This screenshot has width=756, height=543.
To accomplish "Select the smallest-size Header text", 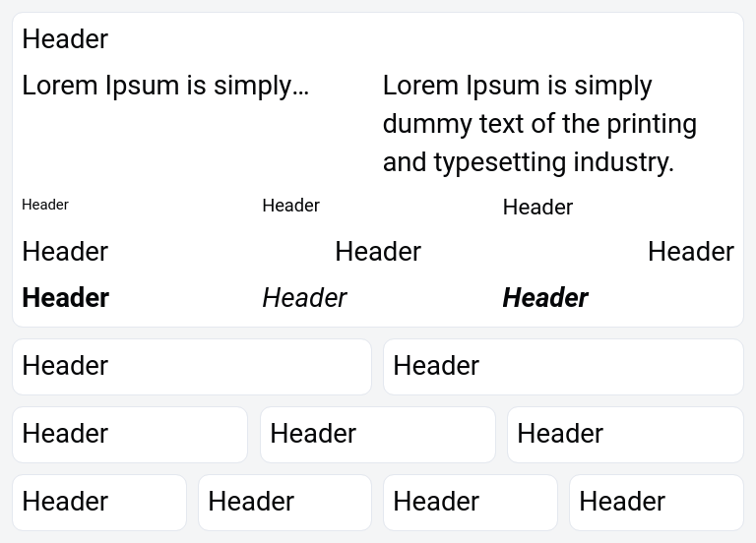I will pos(45,205).
